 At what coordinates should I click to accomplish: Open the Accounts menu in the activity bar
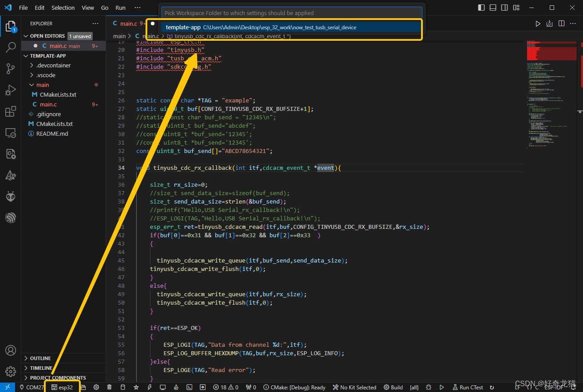pos(11,350)
